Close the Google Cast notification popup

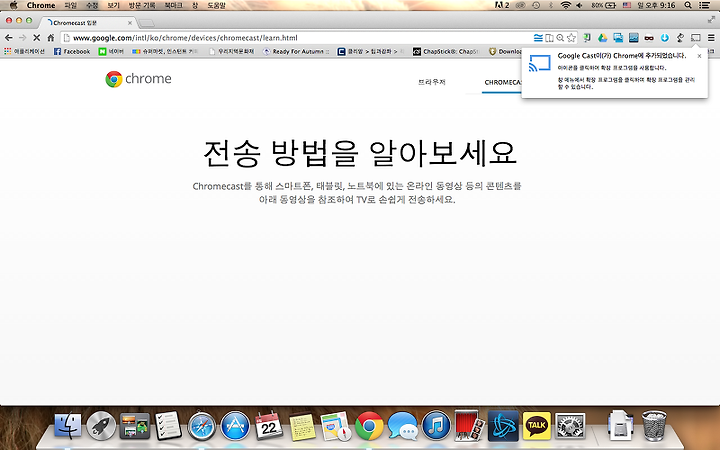pos(699,56)
